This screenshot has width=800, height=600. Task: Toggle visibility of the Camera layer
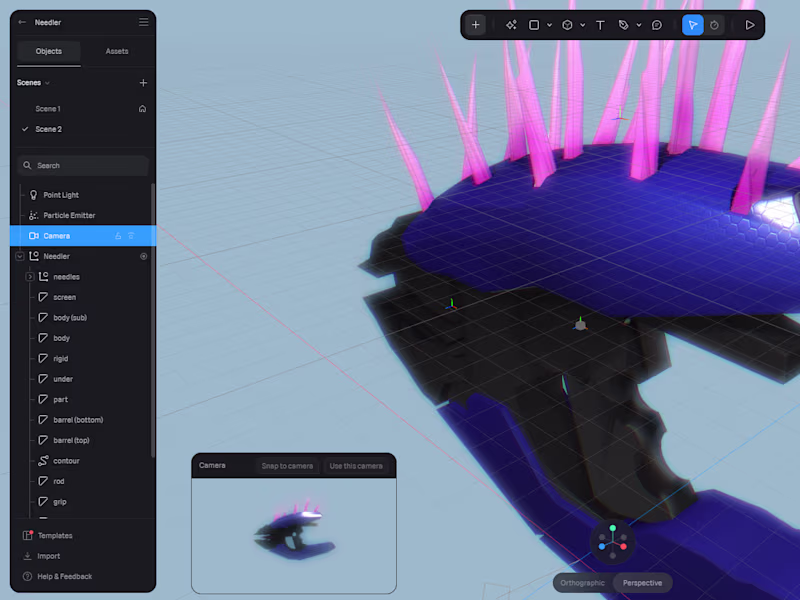coord(131,236)
